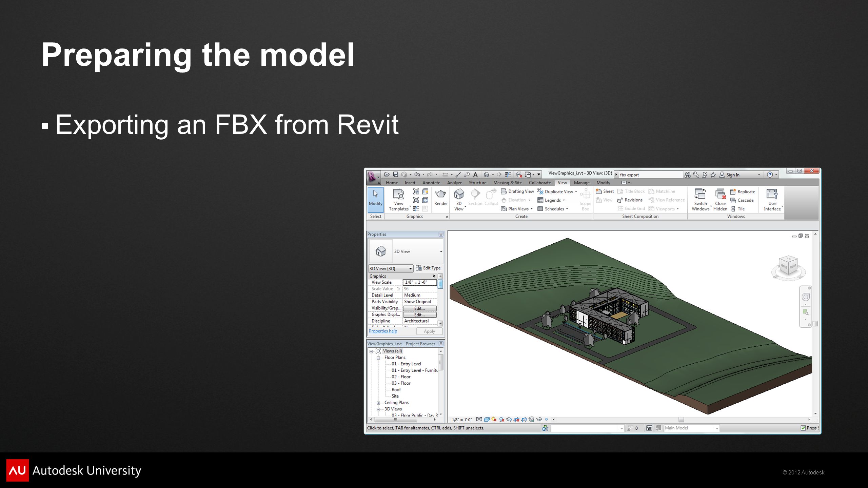Click the Save disk icon in quick access toolbar

(395, 175)
